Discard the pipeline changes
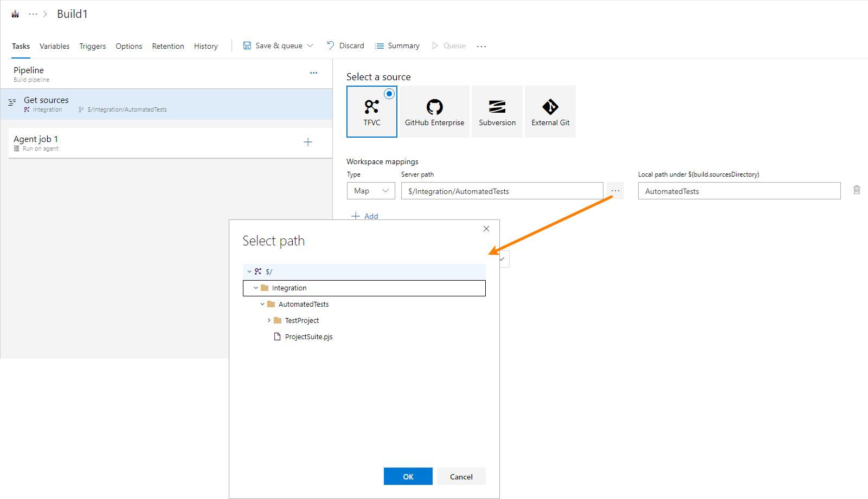The image size is (868, 499). pos(345,46)
